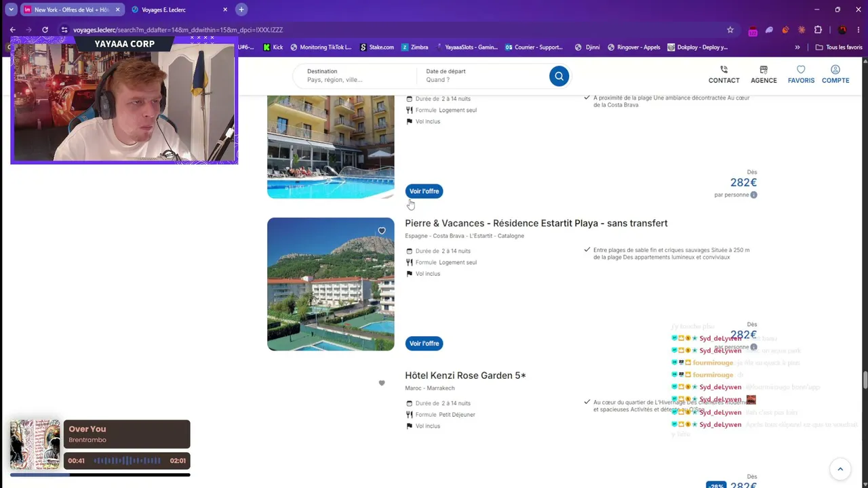Switch to the Voyages E. Leclerc tab
The image size is (868, 488).
tap(178, 9)
